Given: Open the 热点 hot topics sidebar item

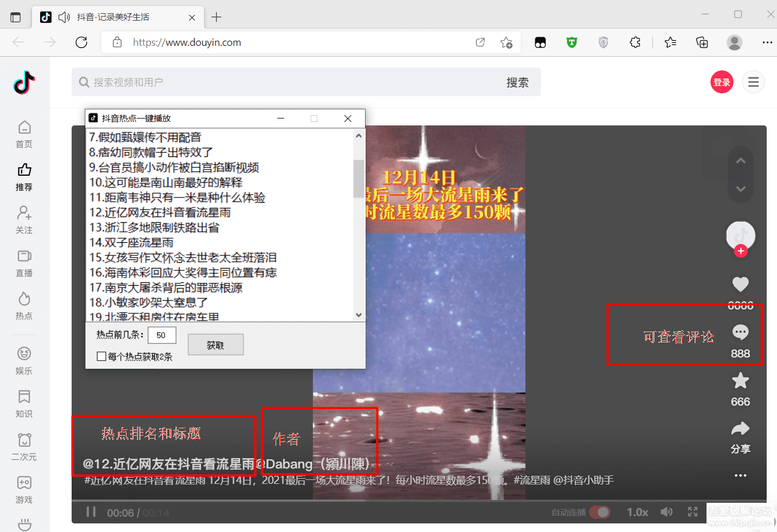Looking at the screenshot, I should [24, 306].
